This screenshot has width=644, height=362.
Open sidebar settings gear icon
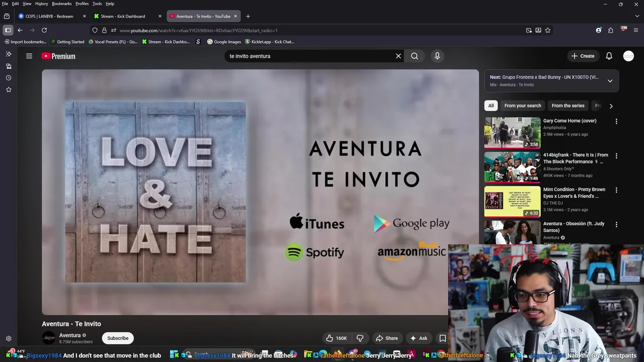tap(9, 339)
